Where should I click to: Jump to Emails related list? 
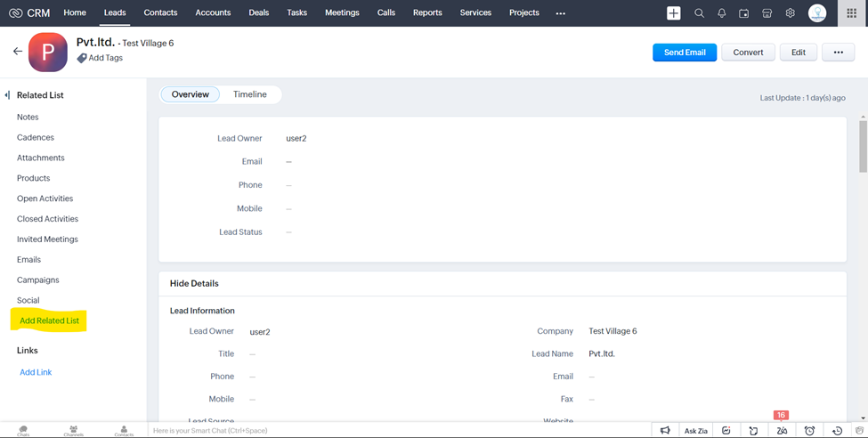click(x=28, y=260)
